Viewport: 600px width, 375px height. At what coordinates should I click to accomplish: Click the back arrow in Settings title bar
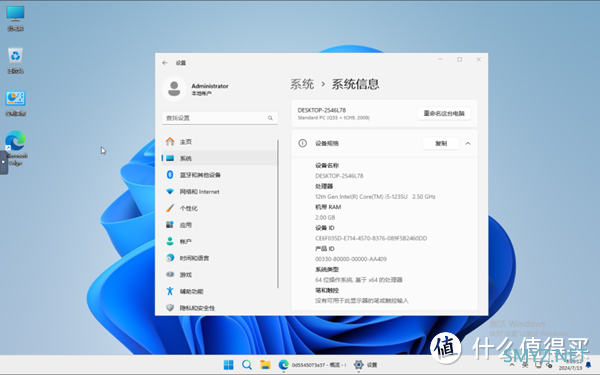(x=165, y=63)
